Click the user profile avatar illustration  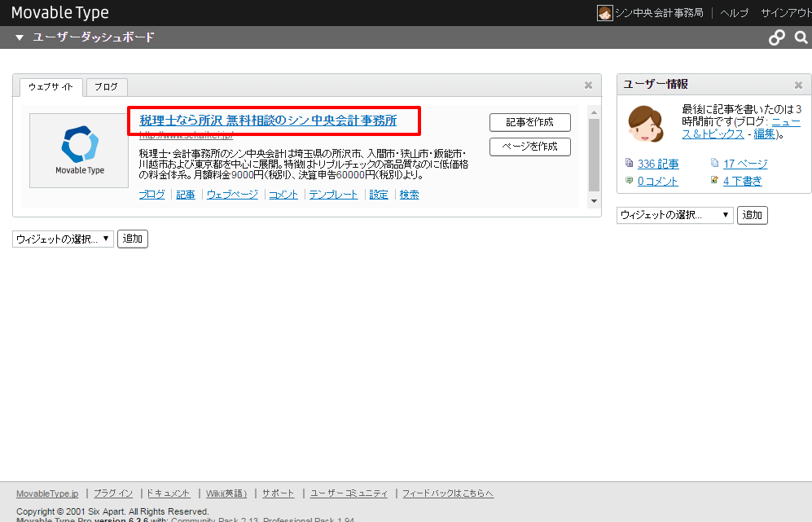tap(645, 124)
